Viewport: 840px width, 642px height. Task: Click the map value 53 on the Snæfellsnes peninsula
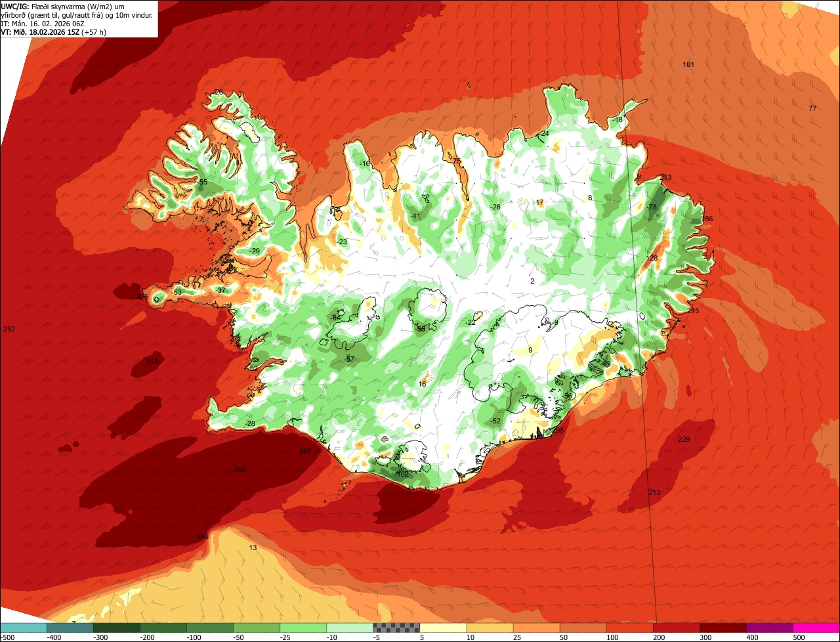tap(178, 292)
